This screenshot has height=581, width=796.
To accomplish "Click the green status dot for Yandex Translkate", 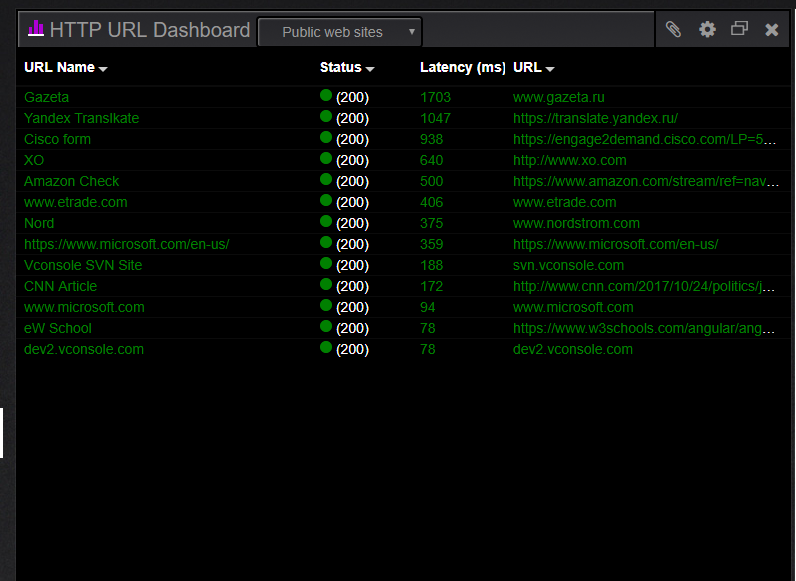I will click(x=326, y=116).
